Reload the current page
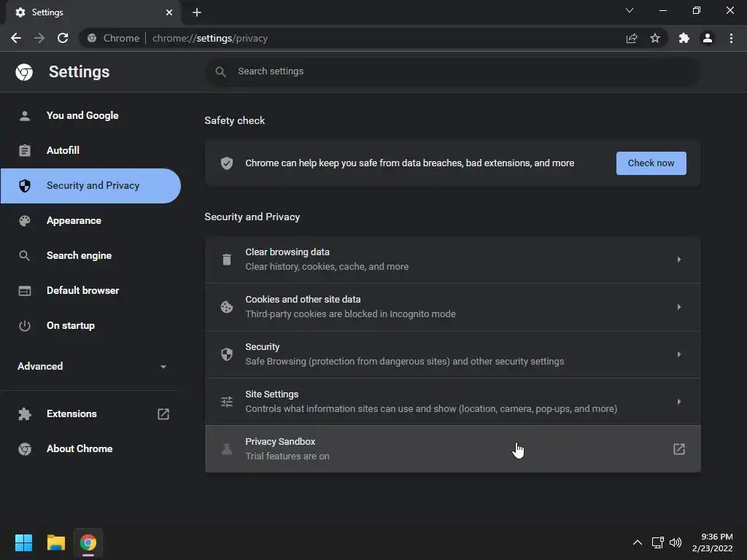 tap(63, 38)
